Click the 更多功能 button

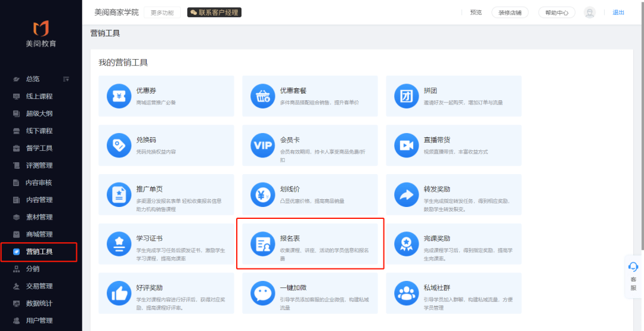pyautogui.click(x=162, y=13)
